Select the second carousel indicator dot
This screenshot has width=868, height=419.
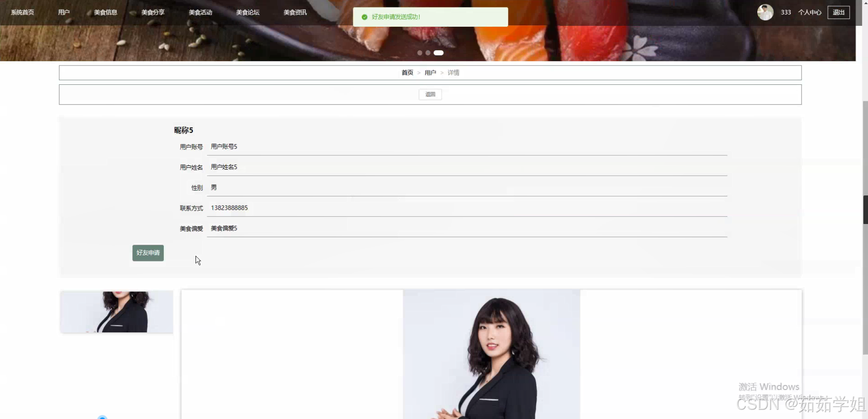tap(428, 53)
